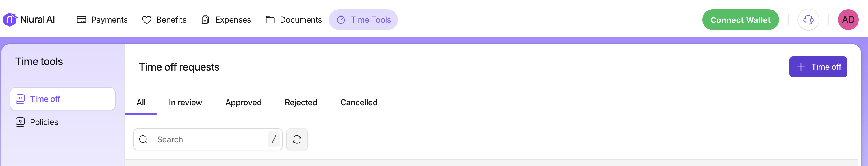Screen dimensions: 868x166
Task: Click the Niural AI logo
Action: (29, 20)
